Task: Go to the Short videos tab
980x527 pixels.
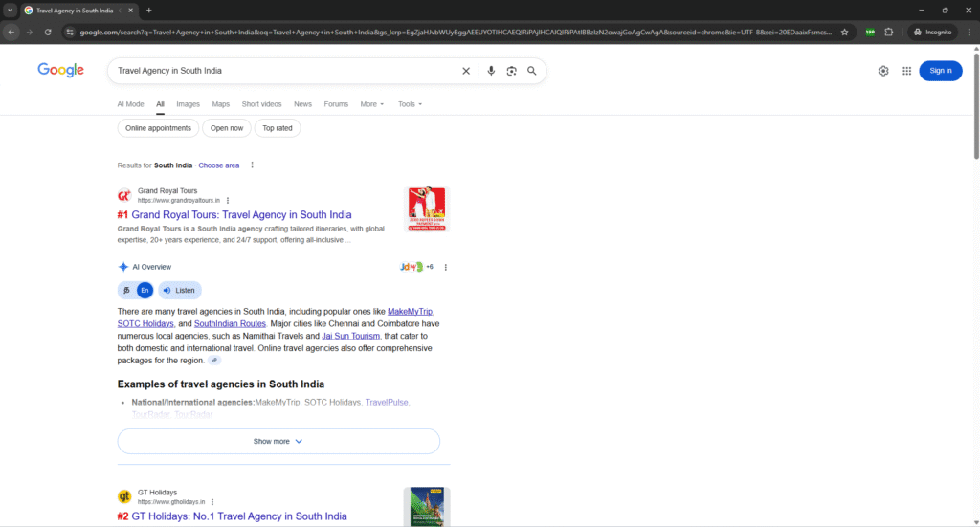Action: click(x=261, y=104)
